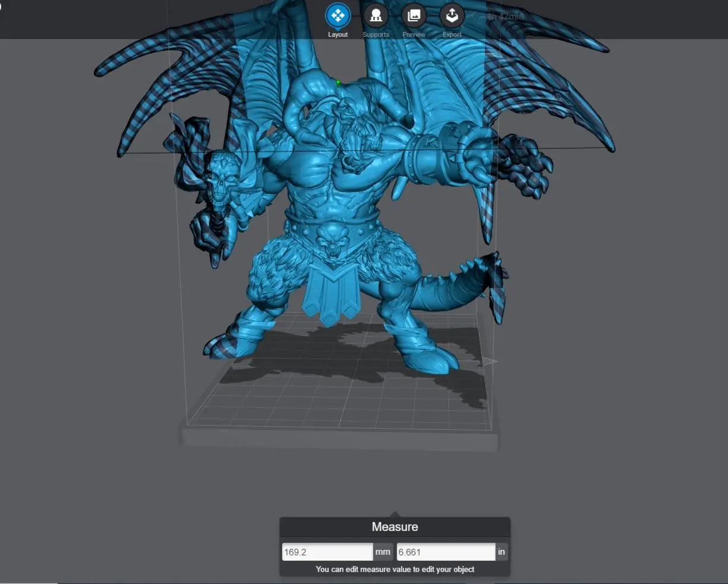Click the mm unit label

[x=383, y=552]
